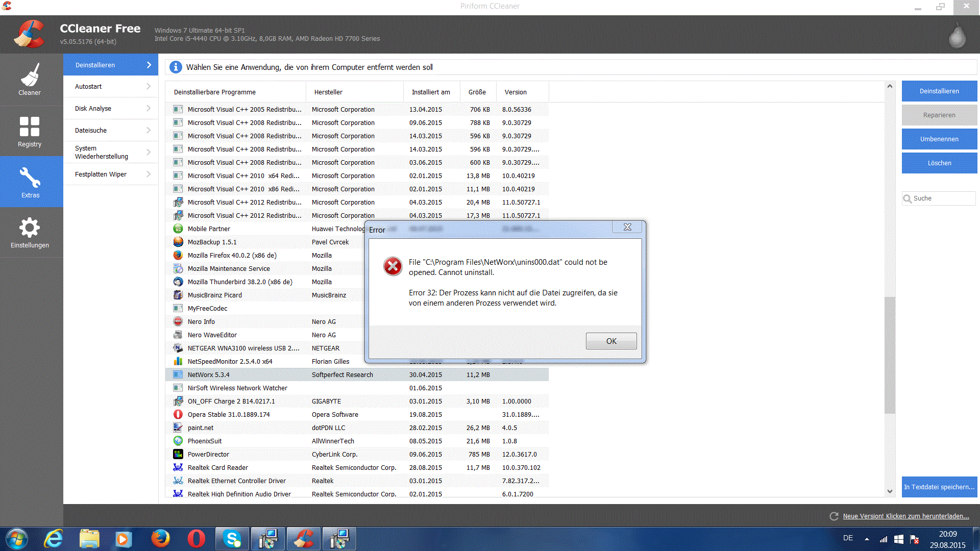980x551 pixels.
Task: Click the new version download link
Action: pyautogui.click(x=905, y=516)
